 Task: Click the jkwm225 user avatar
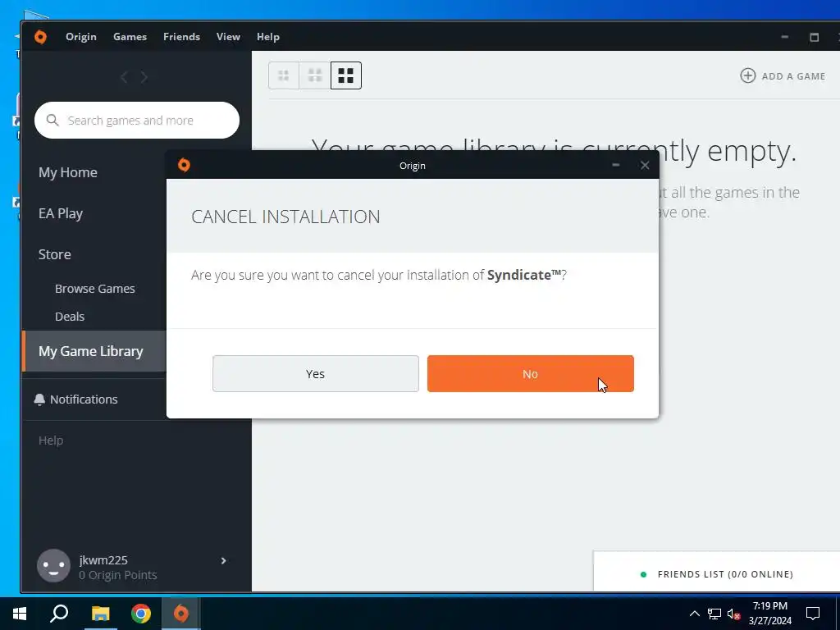53,566
